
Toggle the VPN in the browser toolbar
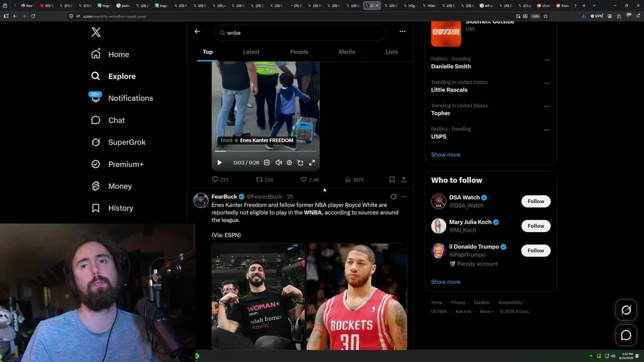(x=597, y=16)
